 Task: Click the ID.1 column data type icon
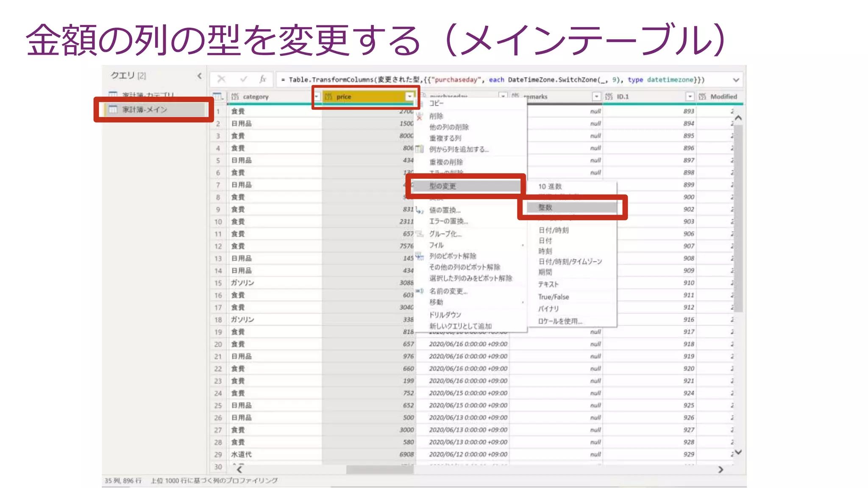[x=609, y=97]
